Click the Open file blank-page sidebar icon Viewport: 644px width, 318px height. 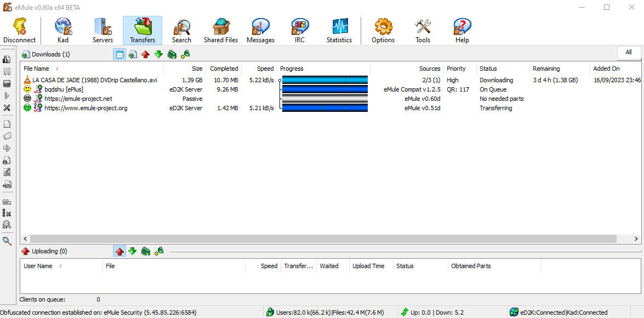pos(7,124)
